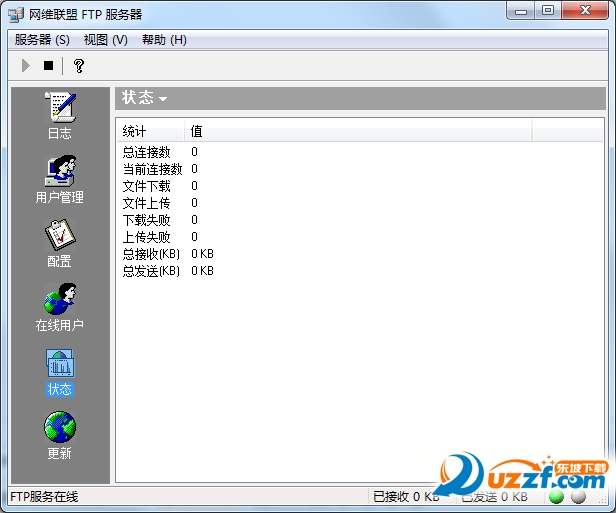The height and width of the screenshot is (513, 616).
Task: Open the help question mark icon
Action: pyautogui.click(x=79, y=66)
